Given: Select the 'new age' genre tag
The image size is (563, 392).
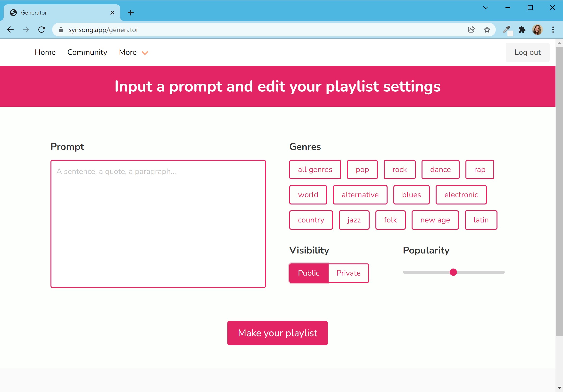Looking at the screenshot, I should (435, 219).
